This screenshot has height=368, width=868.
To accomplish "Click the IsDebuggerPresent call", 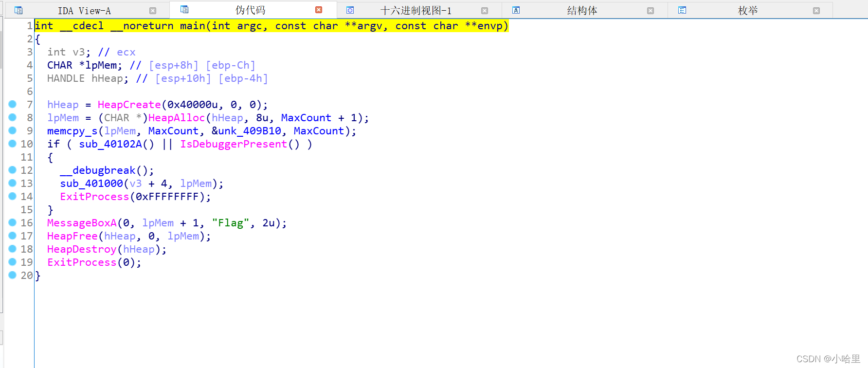I will 234,144.
